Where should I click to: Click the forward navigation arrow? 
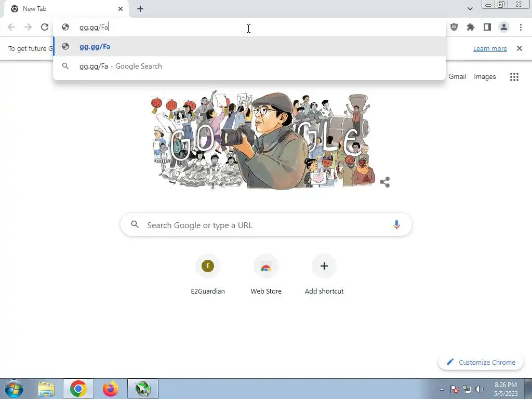click(x=28, y=27)
